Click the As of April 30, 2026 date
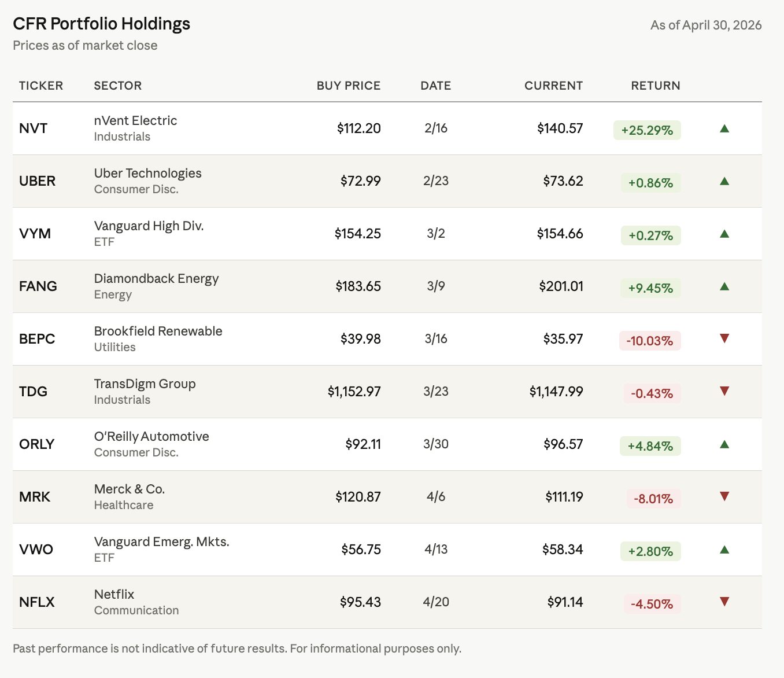Viewport: 784px width, 678px height. tap(706, 25)
